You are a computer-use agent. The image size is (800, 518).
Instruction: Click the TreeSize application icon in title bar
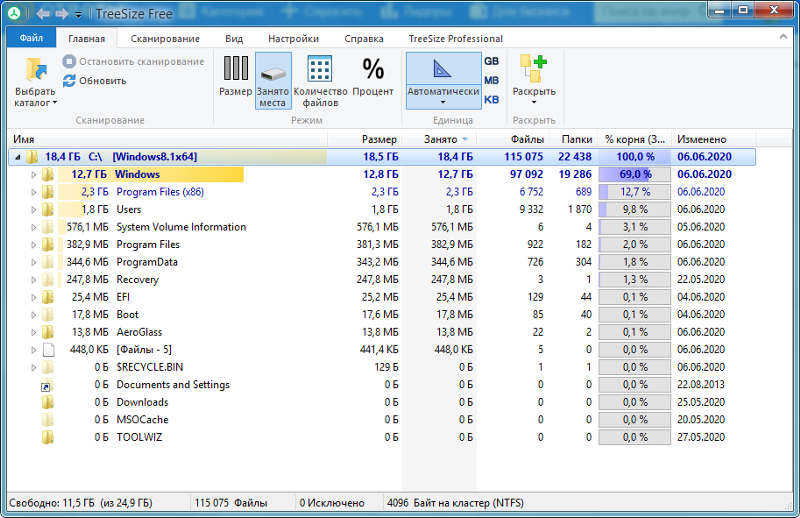pos(14,13)
